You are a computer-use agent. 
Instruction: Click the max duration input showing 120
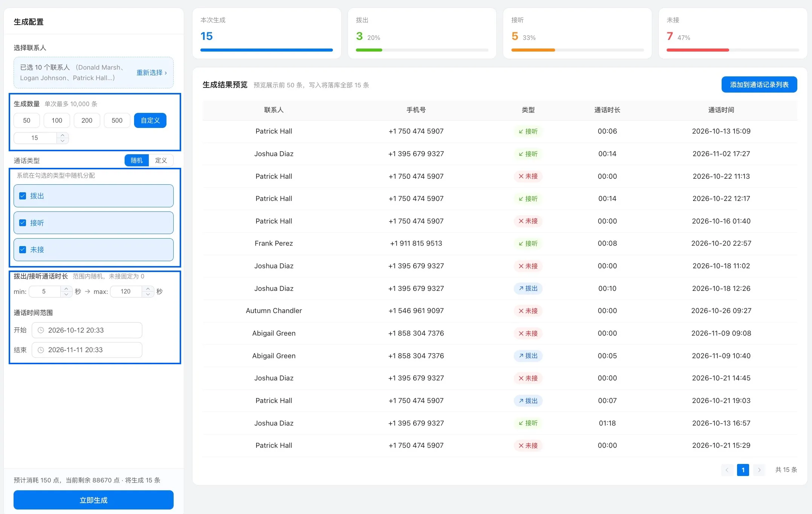[126, 292]
